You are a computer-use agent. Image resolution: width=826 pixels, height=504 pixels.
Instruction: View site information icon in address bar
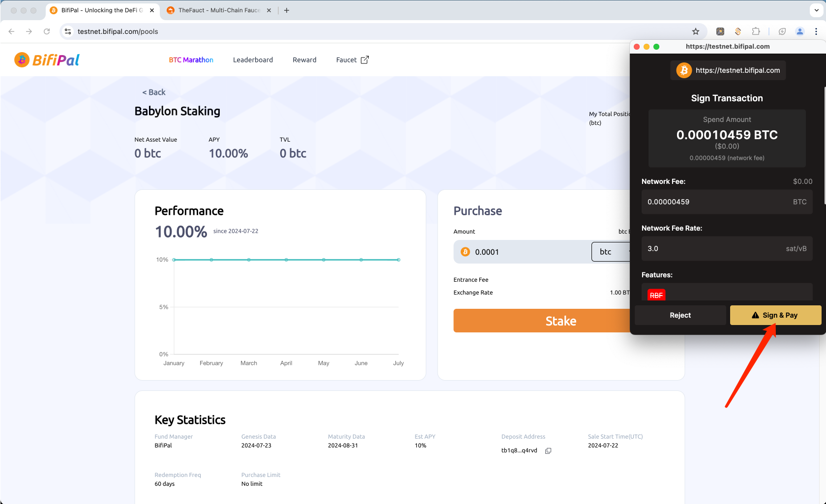click(68, 31)
